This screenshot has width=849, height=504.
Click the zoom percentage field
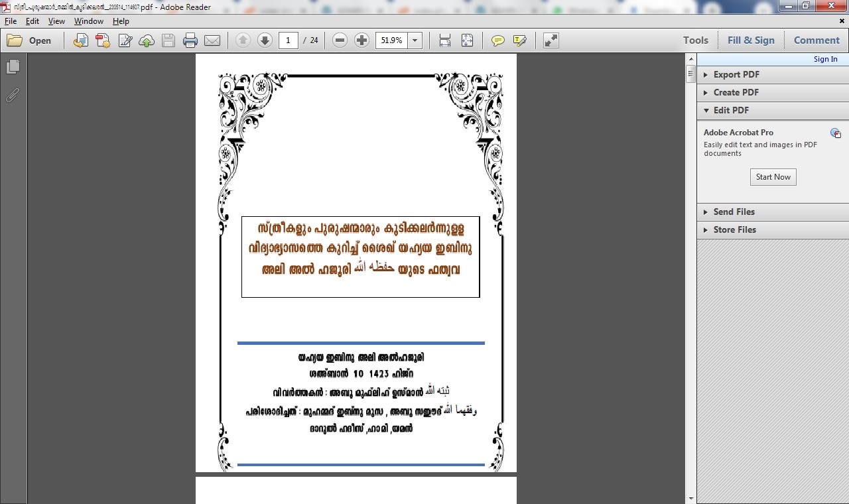pos(392,40)
